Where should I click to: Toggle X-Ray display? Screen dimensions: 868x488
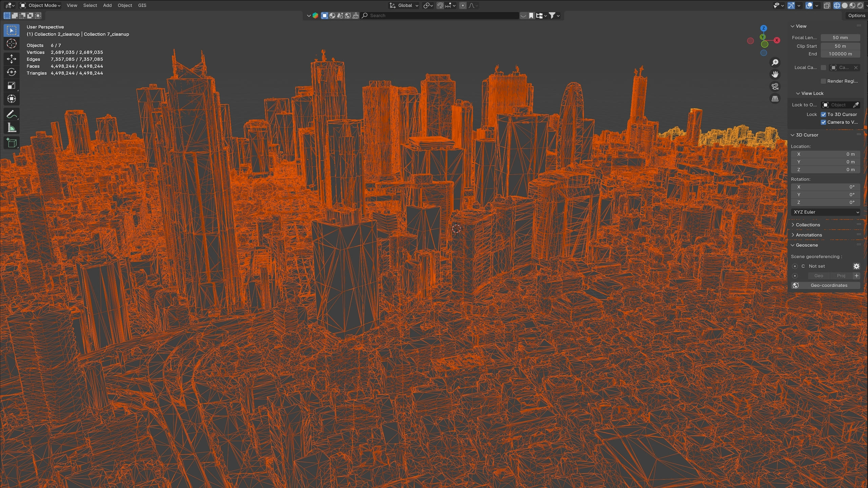tap(827, 5)
